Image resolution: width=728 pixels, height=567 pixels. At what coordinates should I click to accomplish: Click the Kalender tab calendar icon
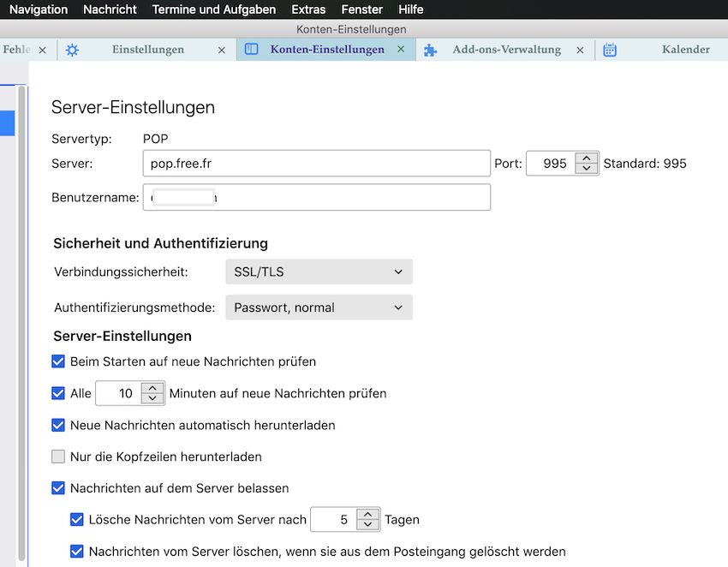click(610, 50)
